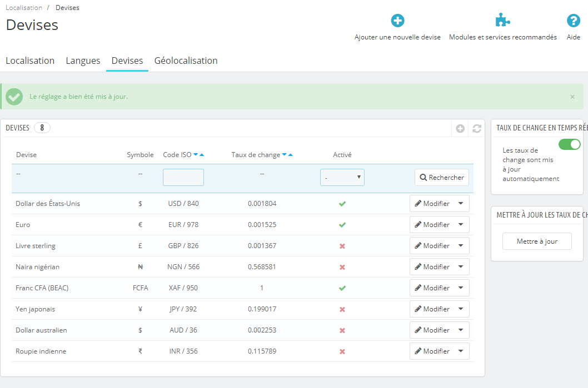Dismiss the green success notification
The image size is (588, 388).
coord(572,97)
